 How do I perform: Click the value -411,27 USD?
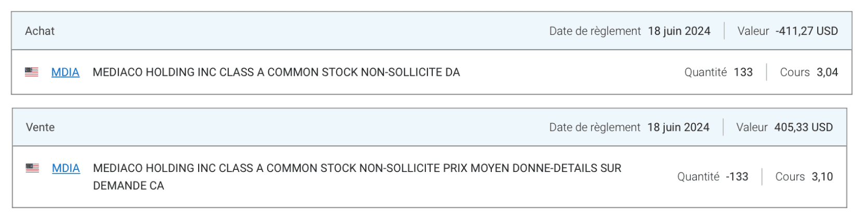pyautogui.click(x=806, y=31)
